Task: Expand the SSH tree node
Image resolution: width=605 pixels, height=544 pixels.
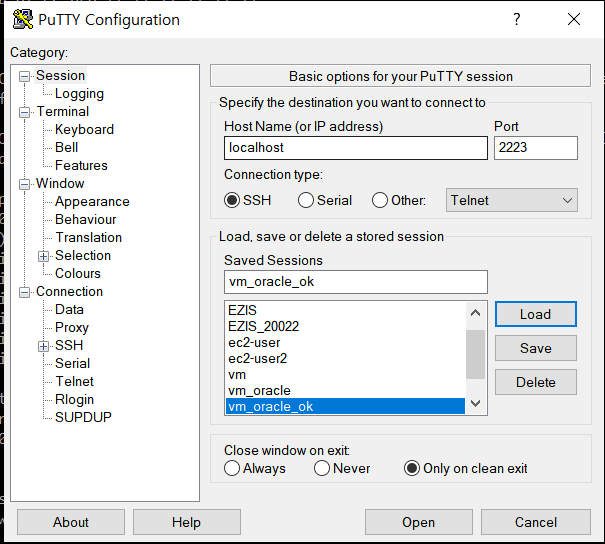Action: click(x=43, y=346)
